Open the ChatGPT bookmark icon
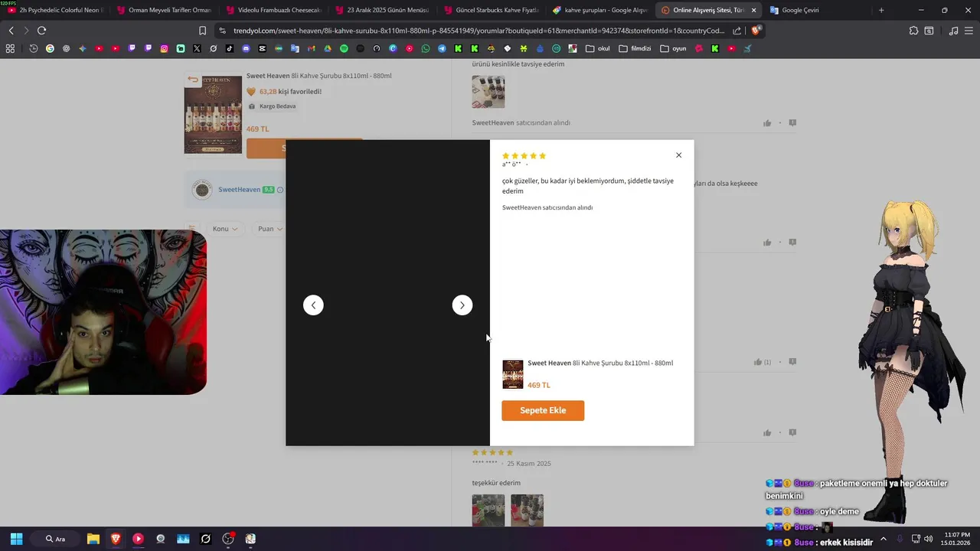This screenshot has height=551, width=980. point(66,48)
